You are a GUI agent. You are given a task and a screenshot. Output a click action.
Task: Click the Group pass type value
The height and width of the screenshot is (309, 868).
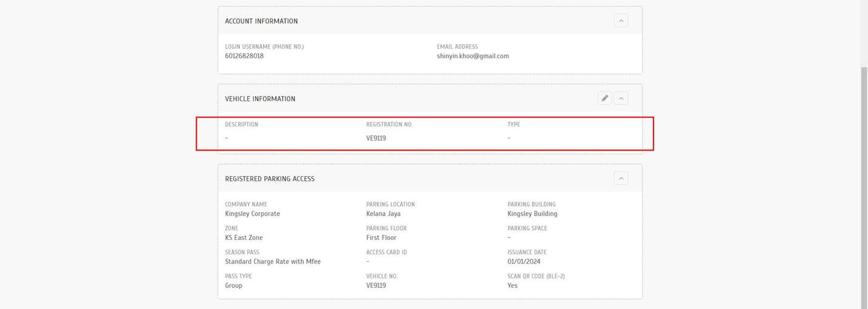[x=233, y=285]
